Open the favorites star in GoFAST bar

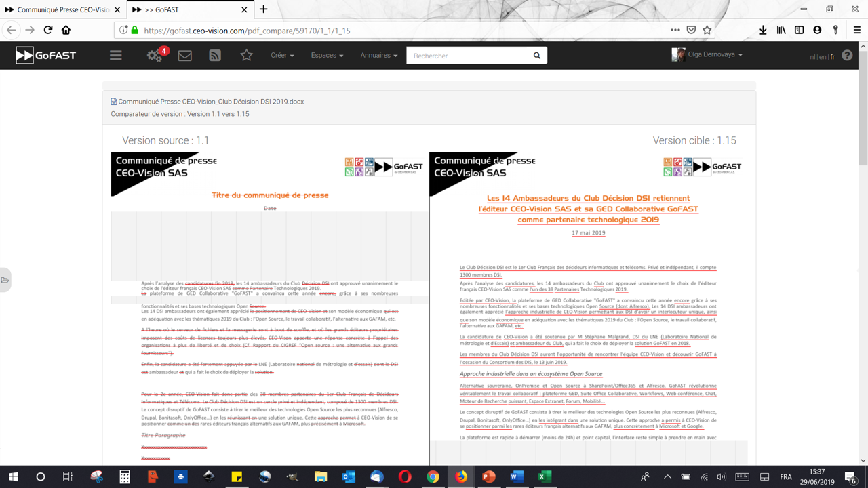[246, 55]
